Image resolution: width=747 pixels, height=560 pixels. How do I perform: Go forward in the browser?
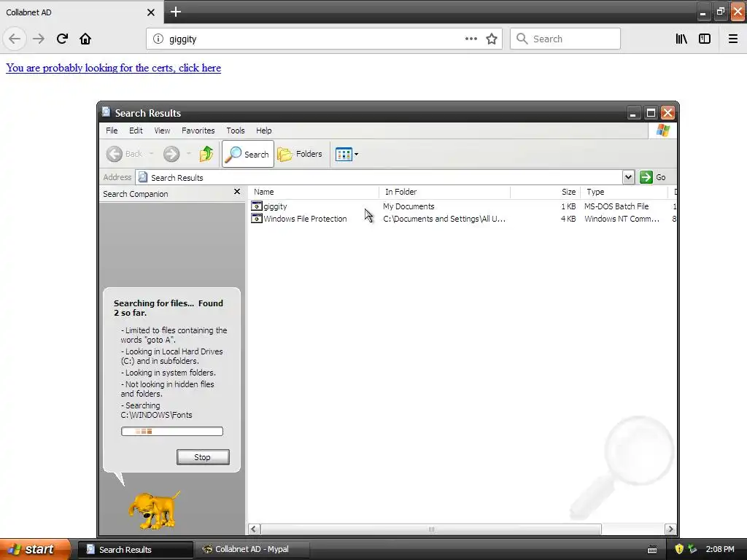coord(39,39)
